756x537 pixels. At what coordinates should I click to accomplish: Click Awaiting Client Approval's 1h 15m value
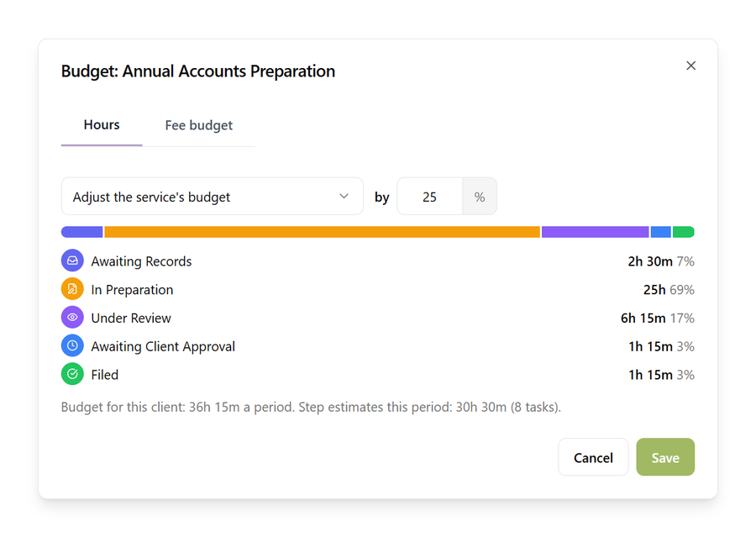click(x=650, y=347)
